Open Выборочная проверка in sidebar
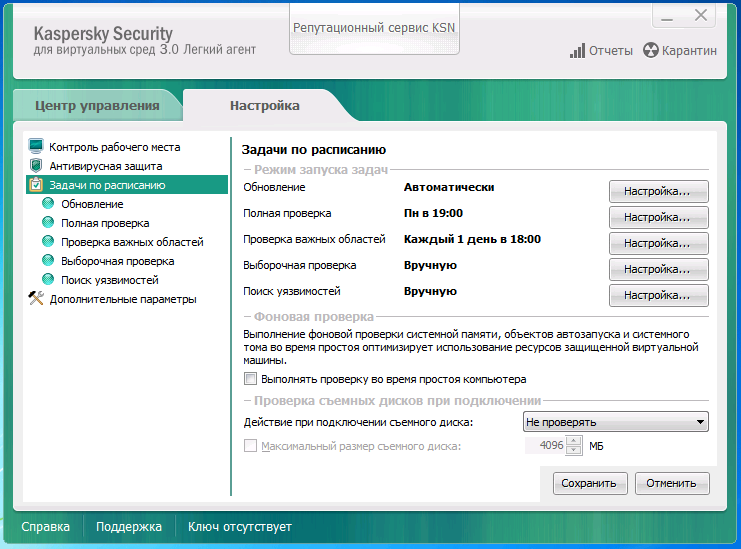The image size is (741, 549). coord(118,261)
